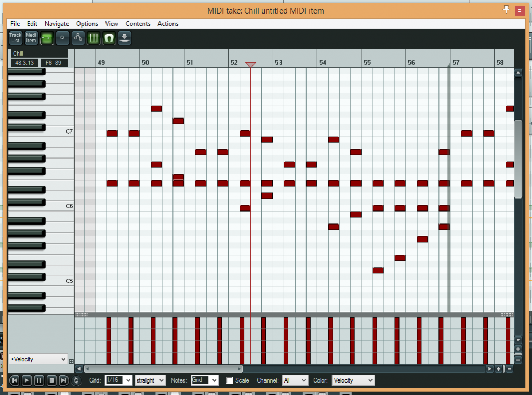Click the position readout '48.3.13'

[x=24, y=63]
